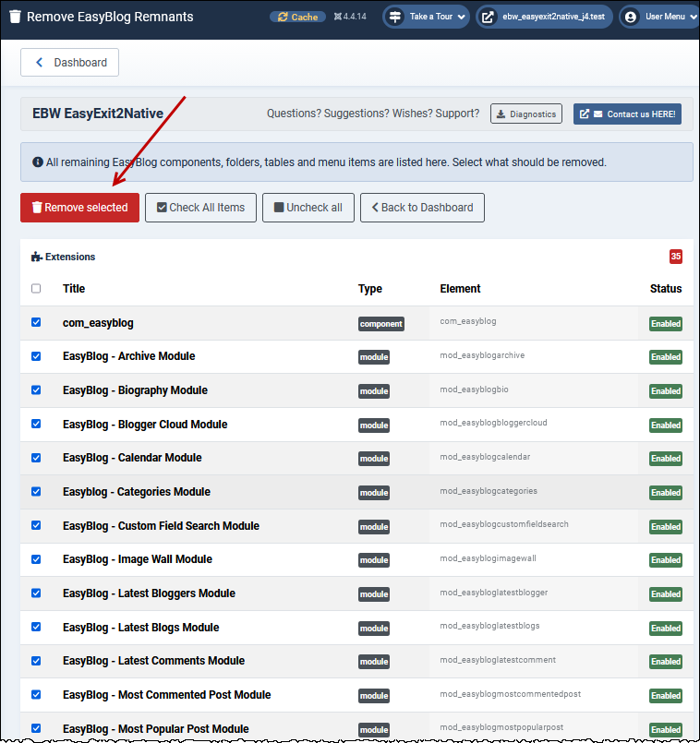Click the Element column header

point(460,289)
